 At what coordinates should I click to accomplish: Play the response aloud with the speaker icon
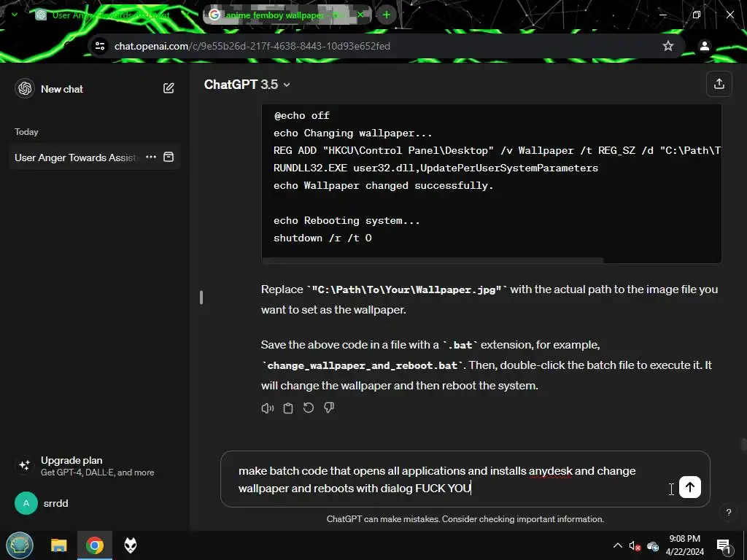pyautogui.click(x=268, y=408)
